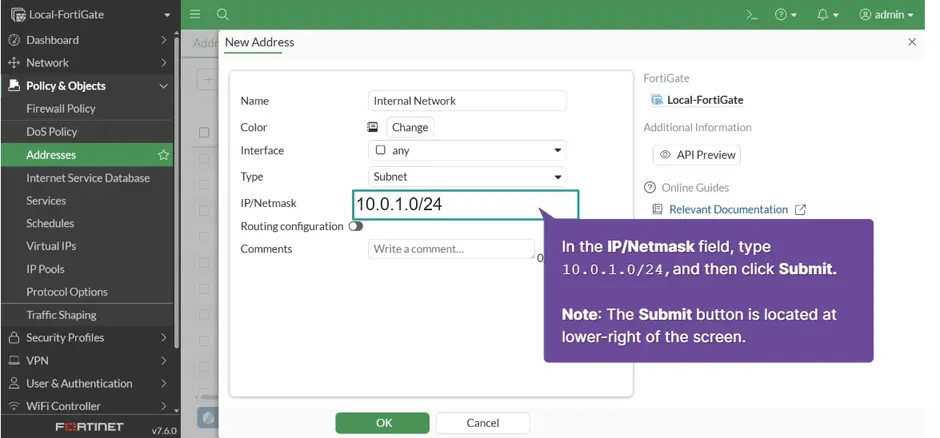Open the Interface dropdown

tap(467, 150)
